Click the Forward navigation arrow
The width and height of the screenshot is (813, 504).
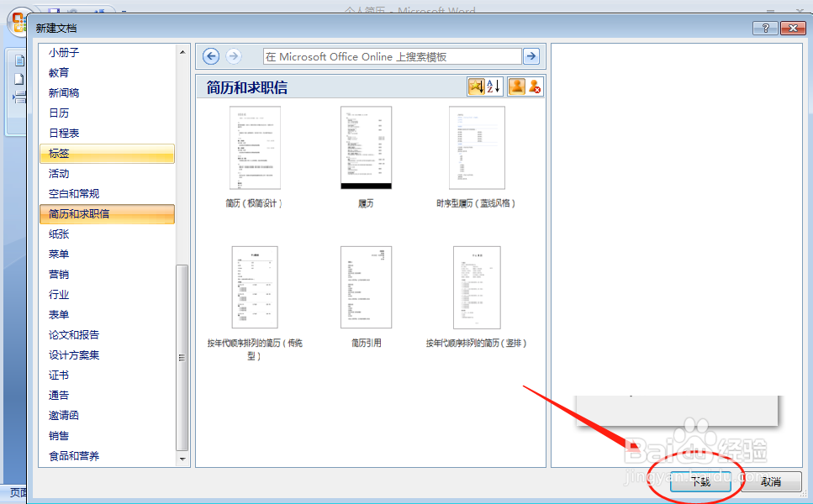coord(234,56)
